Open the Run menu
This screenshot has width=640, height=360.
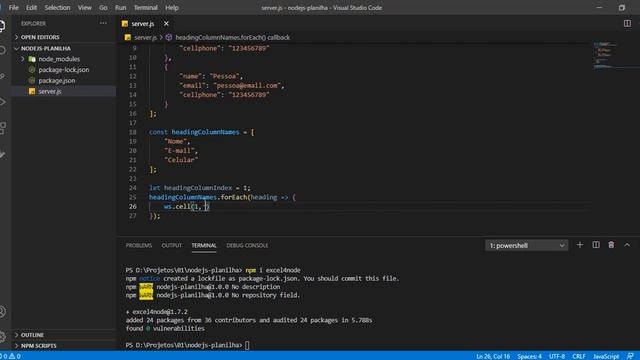[x=120, y=7]
